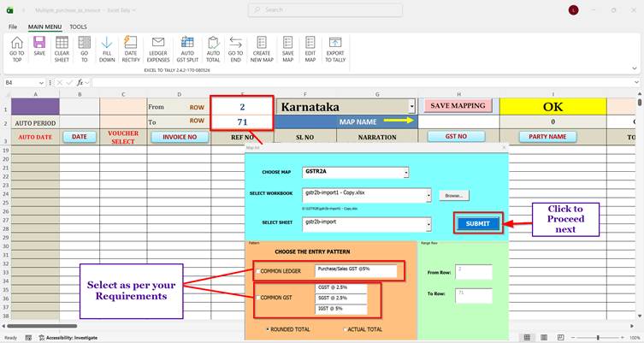Click the SUBMIT button
Image resolution: width=644 pixels, height=343 pixels.
point(478,223)
